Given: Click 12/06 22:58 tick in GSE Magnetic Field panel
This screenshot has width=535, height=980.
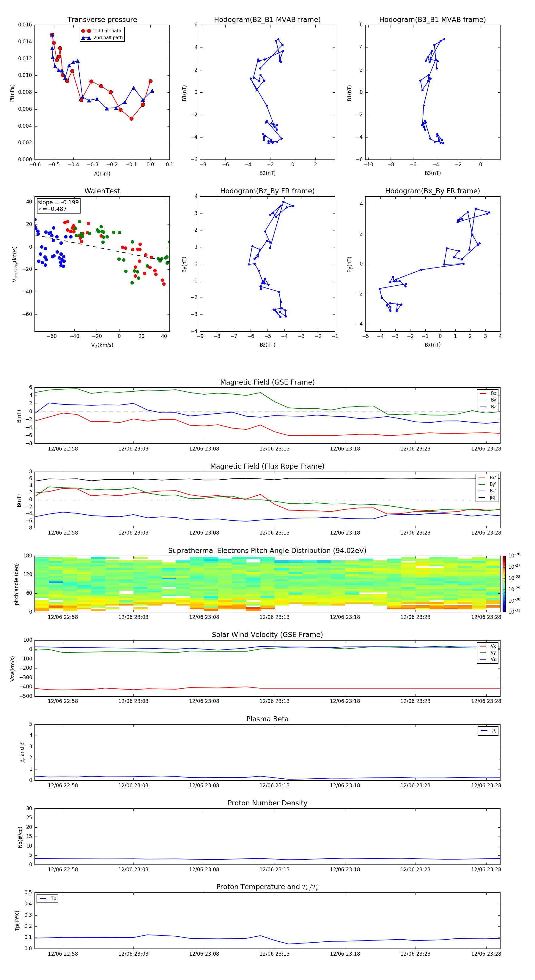Looking at the screenshot, I should click(x=63, y=449).
